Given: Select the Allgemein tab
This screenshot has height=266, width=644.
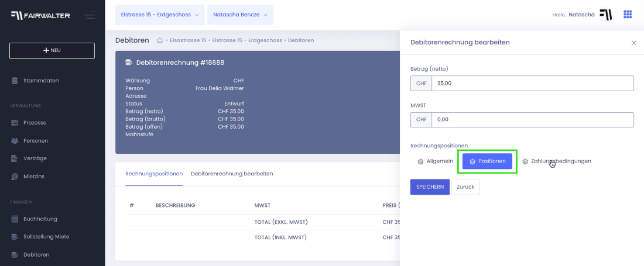Looking at the screenshot, I should [x=436, y=161].
